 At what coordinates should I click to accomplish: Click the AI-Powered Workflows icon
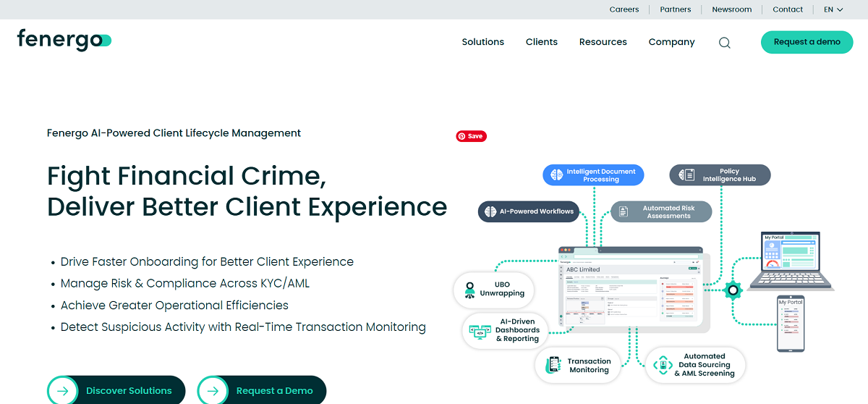coord(490,211)
